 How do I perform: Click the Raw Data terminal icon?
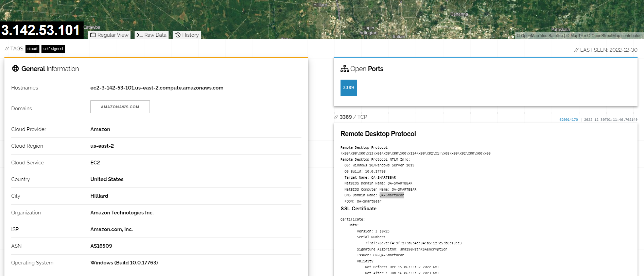click(139, 35)
